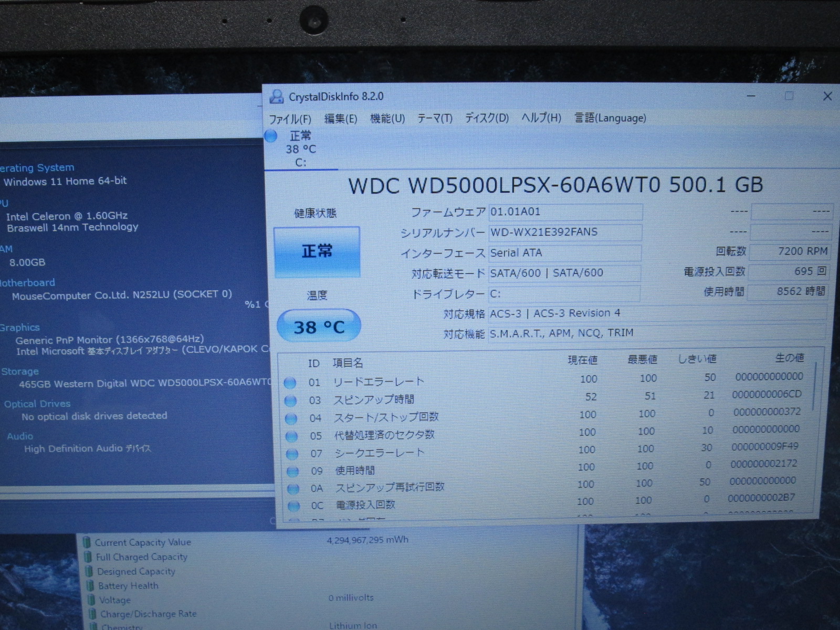The height and width of the screenshot is (630, 840).
Task: Open the ファイル(F) menu
Action: point(290,119)
